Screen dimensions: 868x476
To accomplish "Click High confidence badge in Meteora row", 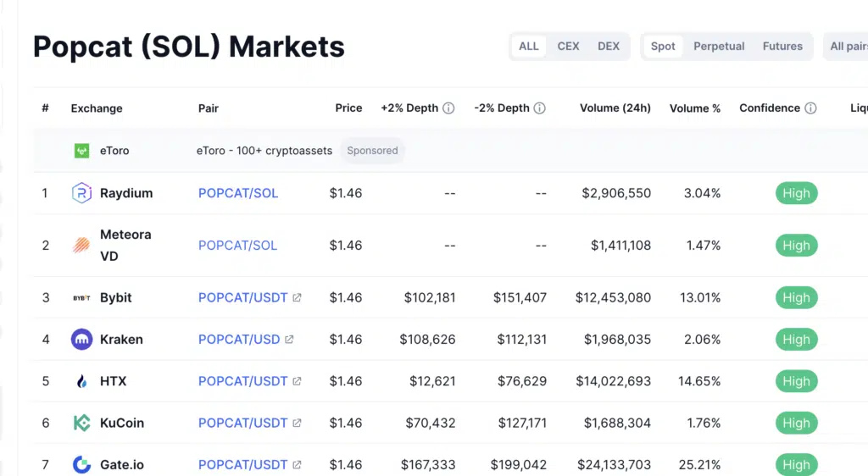I will click(796, 245).
